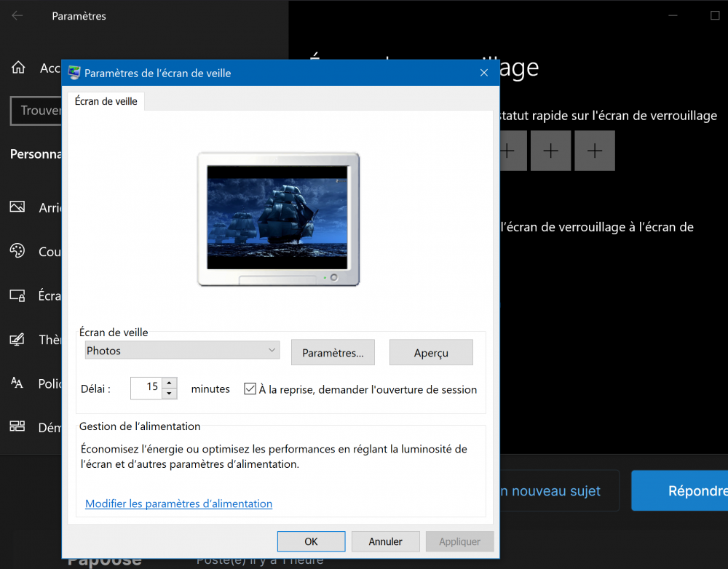Click the lock screen monitor icon in sidebar
This screenshot has width=728, height=569.
(17, 295)
